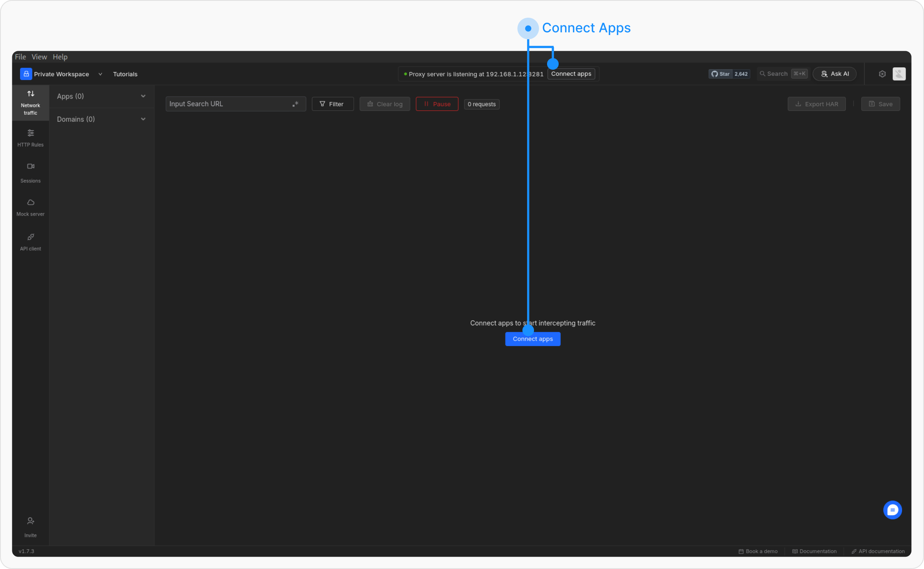Open the Help menu
This screenshot has height=569, width=924.
click(x=60, y=57)
